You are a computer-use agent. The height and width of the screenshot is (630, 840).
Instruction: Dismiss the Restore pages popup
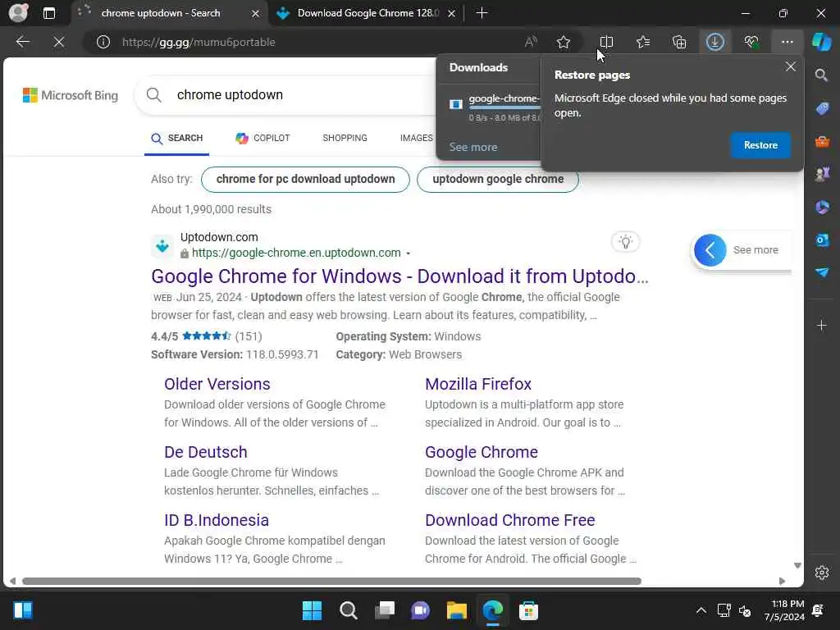pyautogui.click(x=790, y=66)
